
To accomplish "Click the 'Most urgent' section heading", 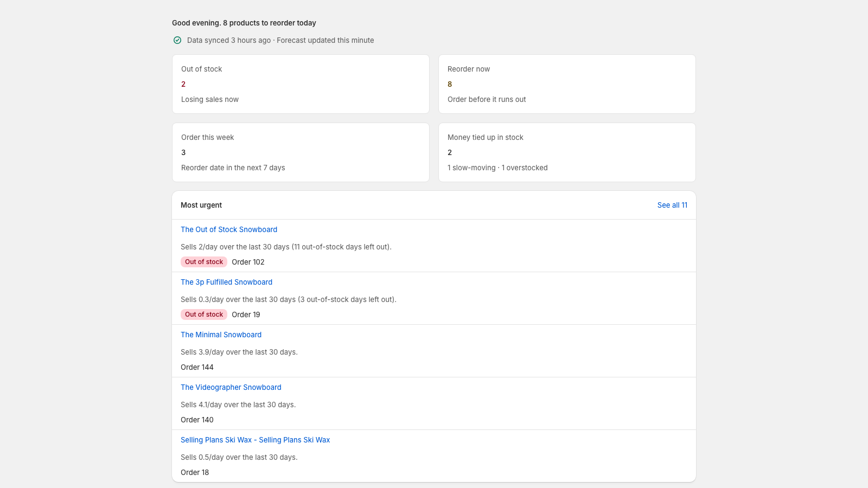I will tap(201, 205).
